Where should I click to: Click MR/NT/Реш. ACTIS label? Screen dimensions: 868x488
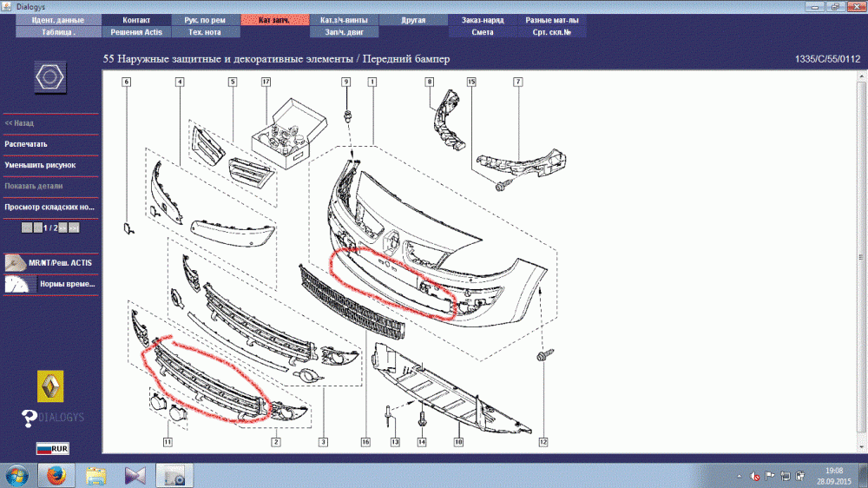pyautogui.click(x=61, y=262)
